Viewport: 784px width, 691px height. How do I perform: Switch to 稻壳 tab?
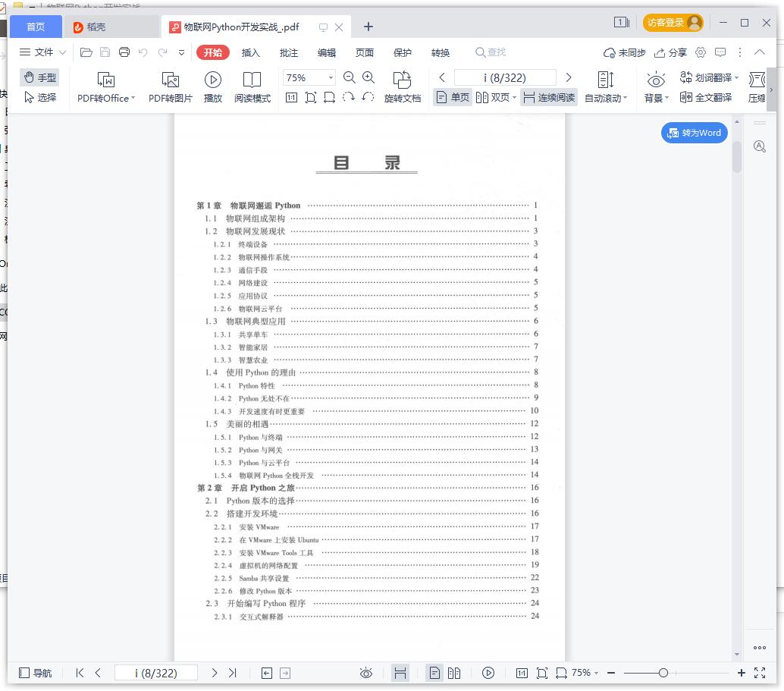(x=112, y=27)
